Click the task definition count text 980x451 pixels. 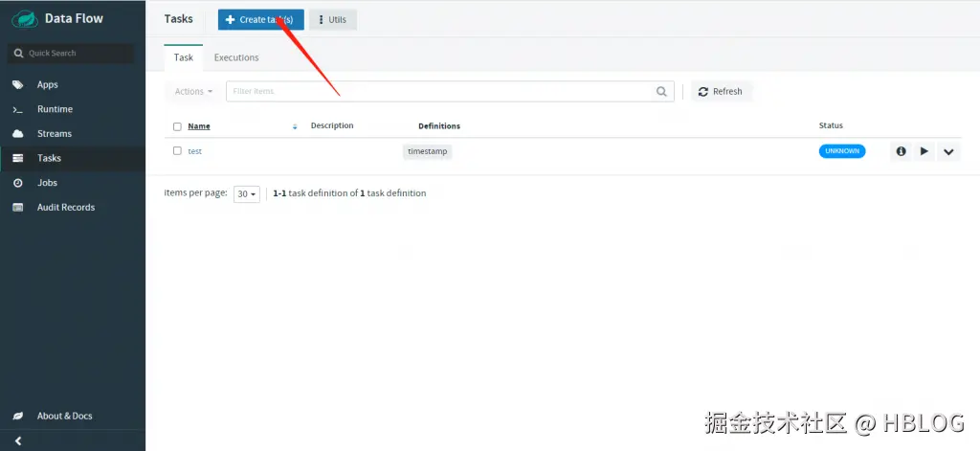(x=349, y=193)
